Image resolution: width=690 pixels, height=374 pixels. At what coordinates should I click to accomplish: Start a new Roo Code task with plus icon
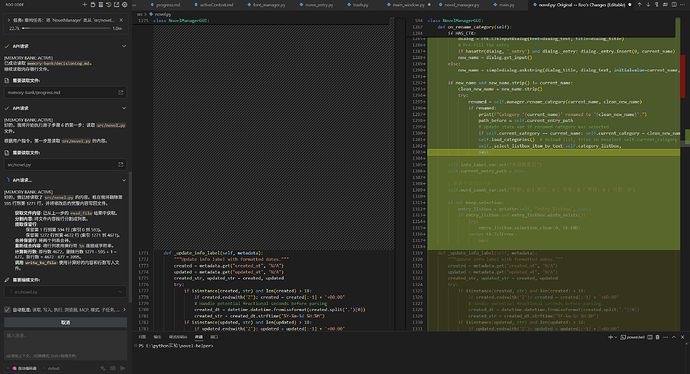point(84,4)
